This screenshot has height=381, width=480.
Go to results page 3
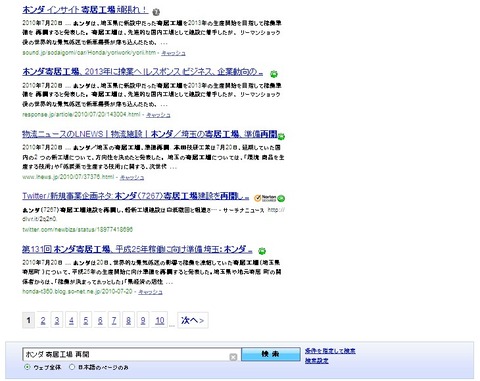pyautogui.click(x=57, y=320)
